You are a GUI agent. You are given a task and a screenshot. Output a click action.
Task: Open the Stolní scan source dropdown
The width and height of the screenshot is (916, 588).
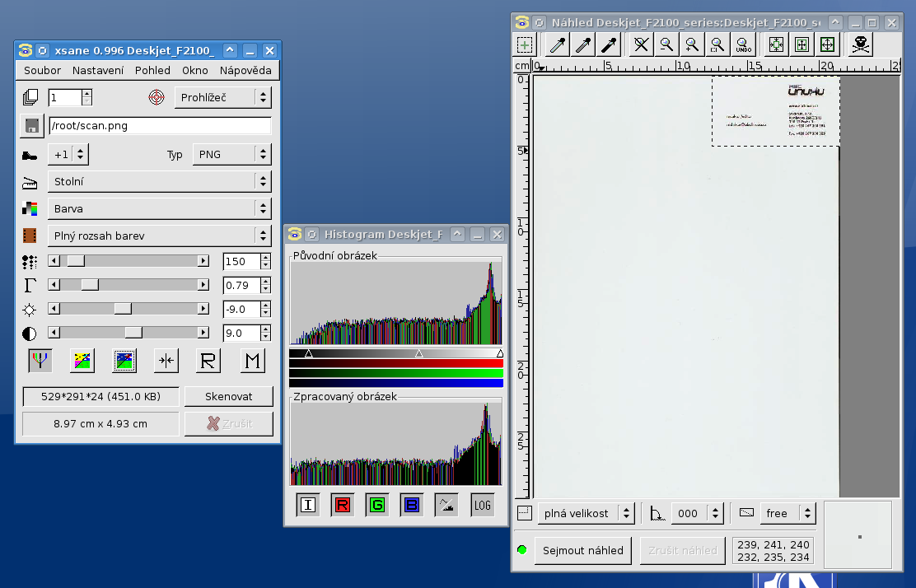point(160,182)
